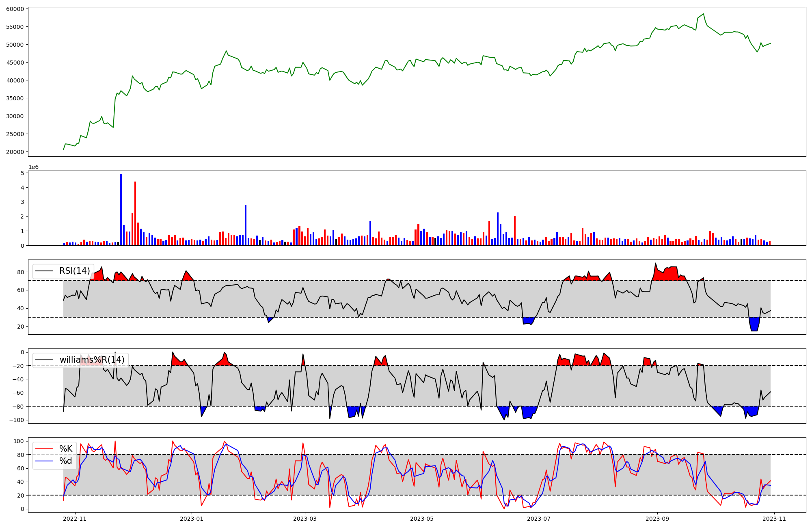Click the -100 label on the Williams axis
812x528 pixels.
click(17, 420)
